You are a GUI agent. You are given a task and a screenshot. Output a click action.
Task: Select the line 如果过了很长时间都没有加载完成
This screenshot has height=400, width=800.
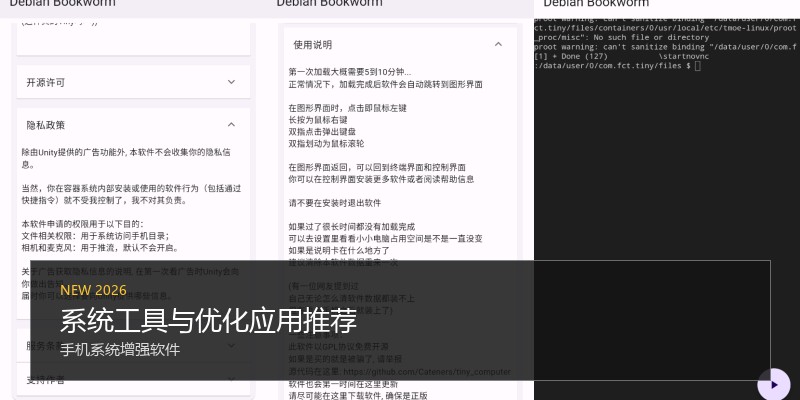pyautogui.click(x=352, y=227)
